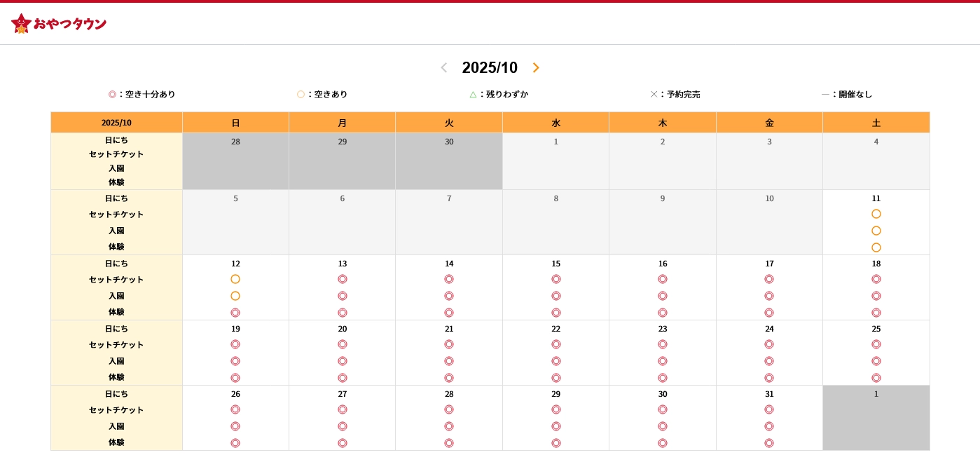Click the おやつタウン logo
The height and width of the screenshot is (462, 980).
(x=59, y=24)
